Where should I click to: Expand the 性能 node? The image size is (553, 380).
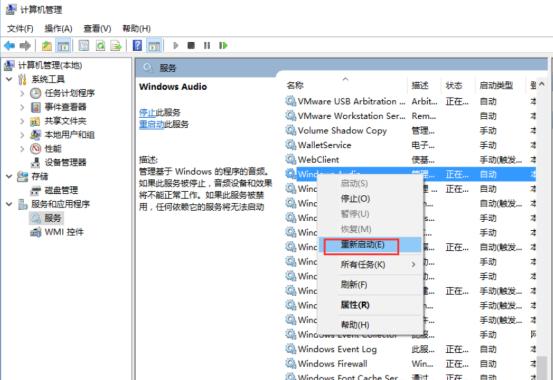click(22, 149)
